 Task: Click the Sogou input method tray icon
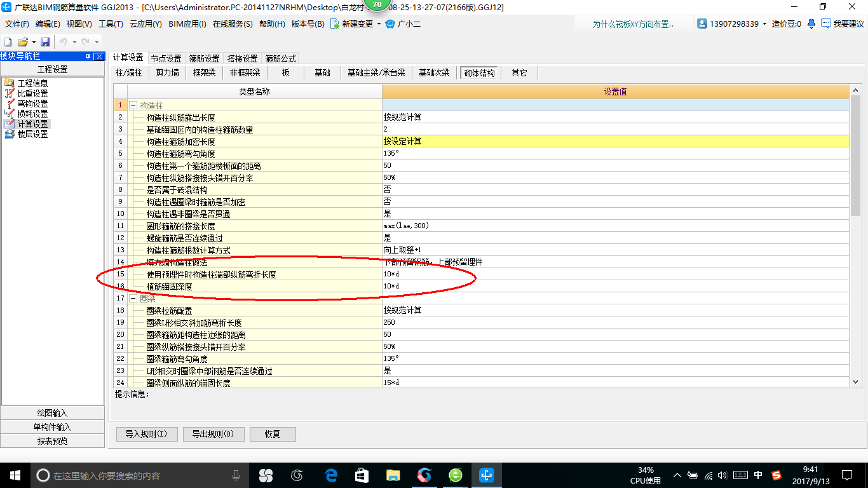(776, 475)
